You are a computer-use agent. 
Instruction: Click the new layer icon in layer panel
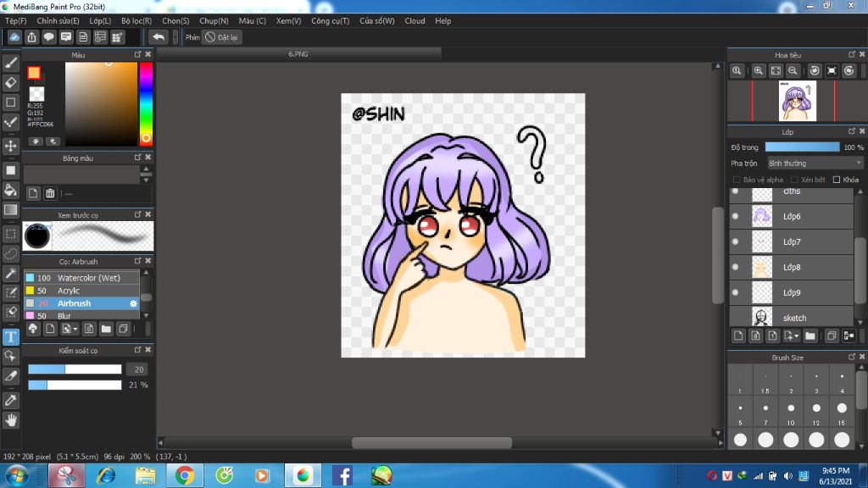[738, 335]
